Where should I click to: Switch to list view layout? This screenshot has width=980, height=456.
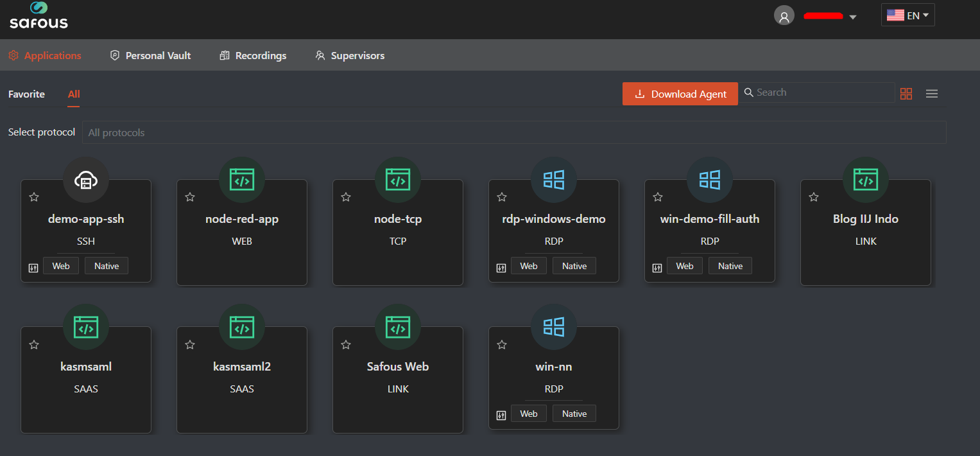click(x=932, y=94)
